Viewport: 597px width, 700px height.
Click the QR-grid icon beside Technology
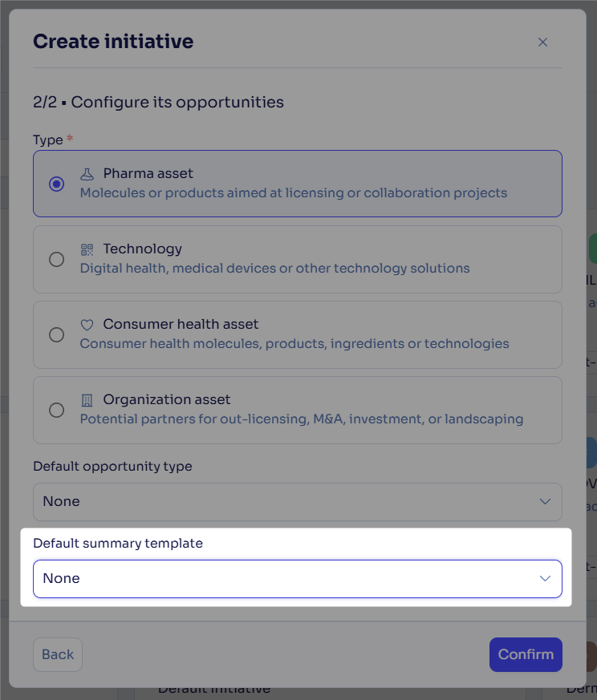(x=87, y=249)
